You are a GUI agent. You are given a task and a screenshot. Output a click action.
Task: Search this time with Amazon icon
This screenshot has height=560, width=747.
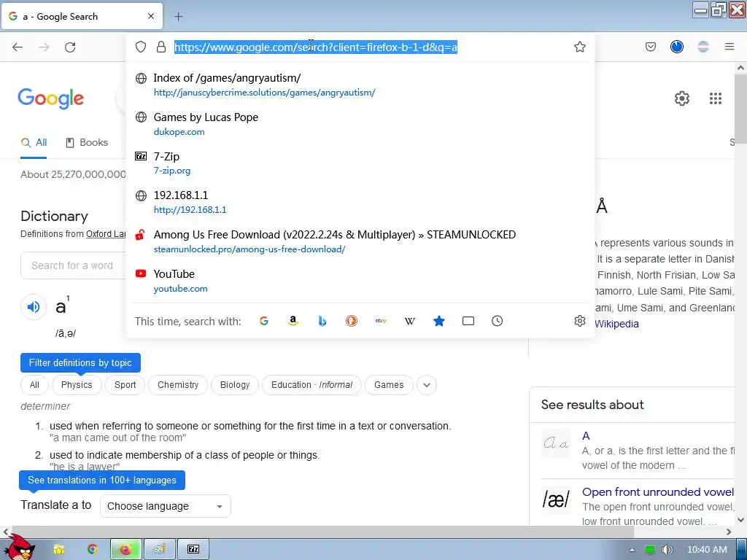[293, 321]
